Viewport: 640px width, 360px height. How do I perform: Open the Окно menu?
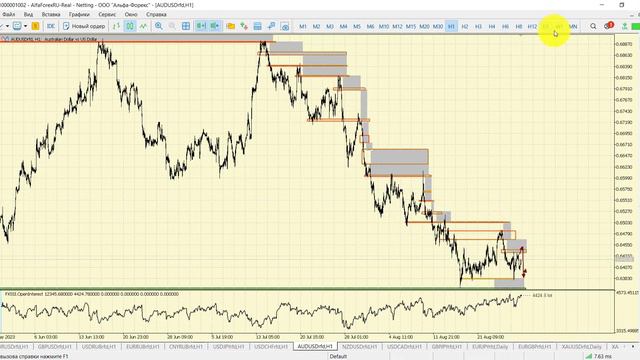tap(131, 14)
